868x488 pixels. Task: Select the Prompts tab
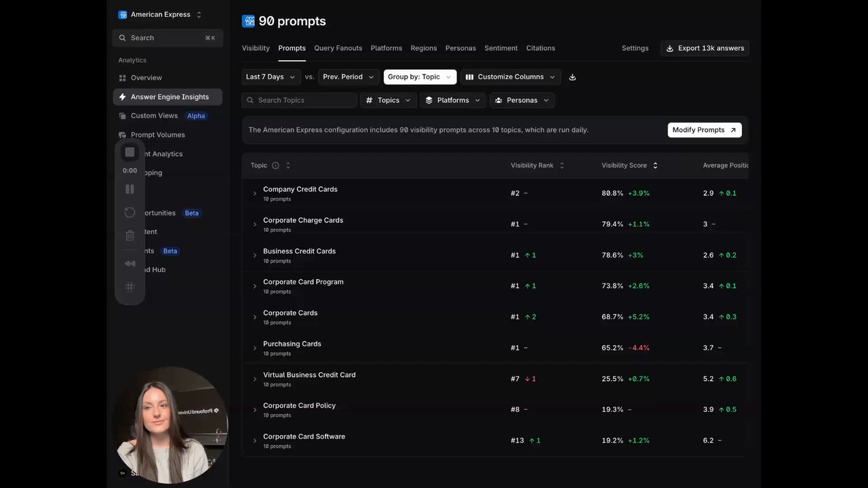[292, 48]
